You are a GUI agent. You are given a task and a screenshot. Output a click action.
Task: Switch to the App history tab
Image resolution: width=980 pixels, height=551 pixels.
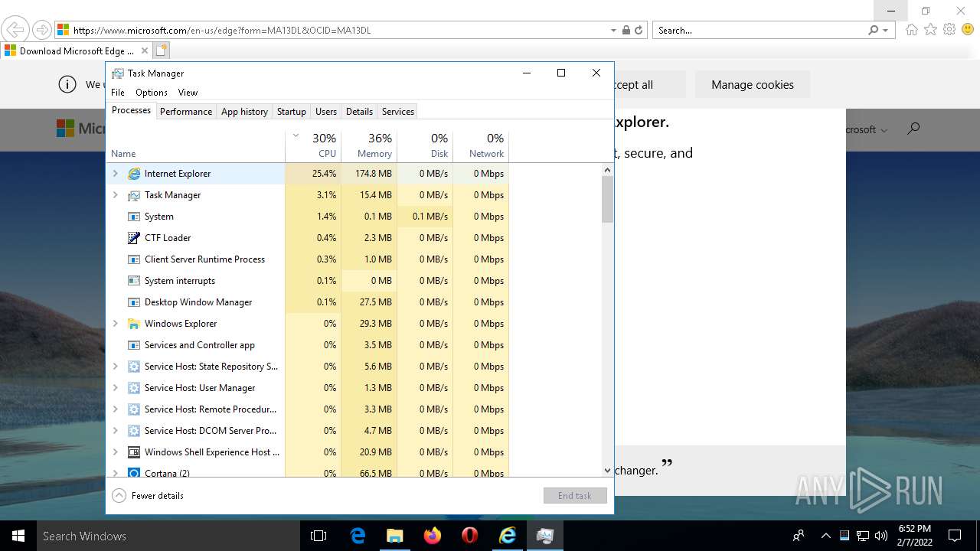click(x=244, y=112)
